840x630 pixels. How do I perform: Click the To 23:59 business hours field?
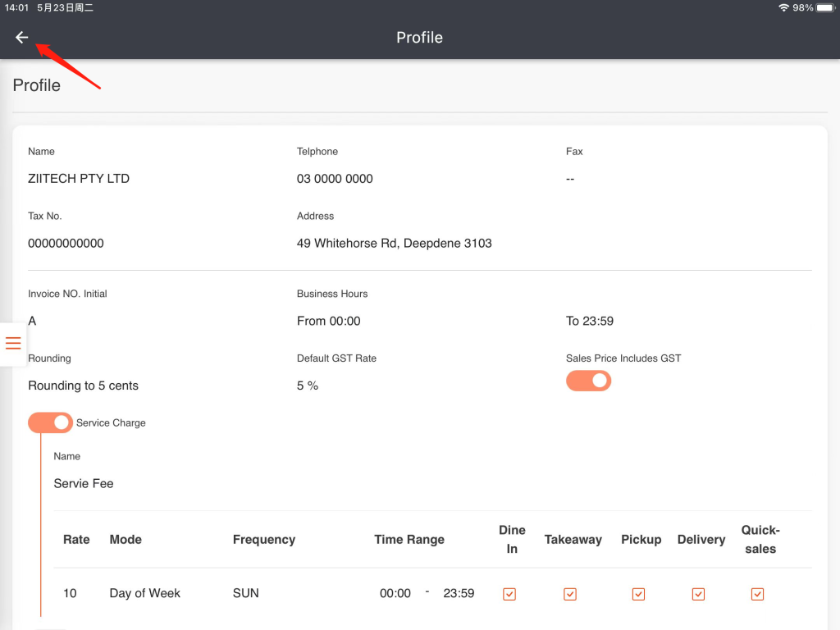coord(589,321)
